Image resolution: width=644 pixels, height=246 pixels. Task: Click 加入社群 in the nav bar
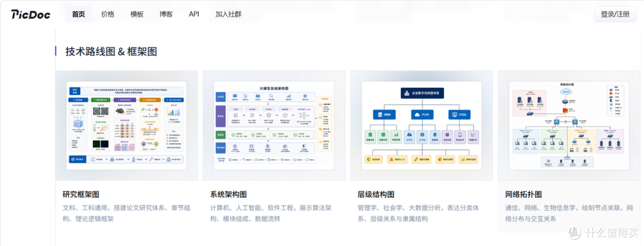(228, 14)
